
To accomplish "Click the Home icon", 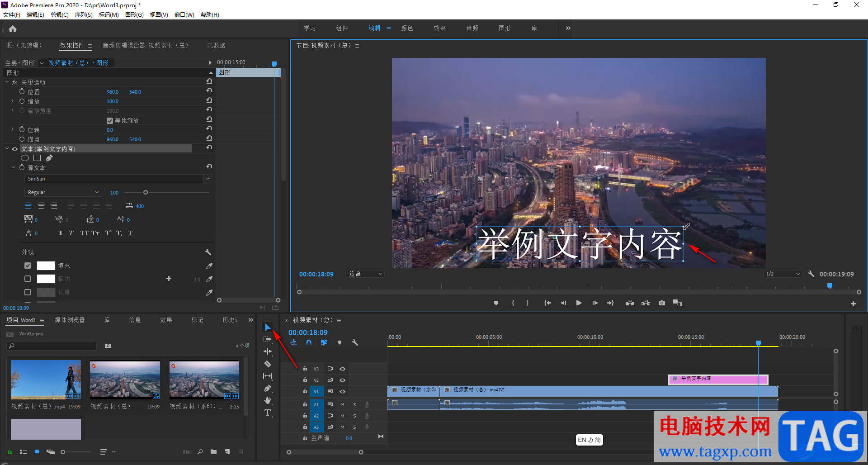I will [13, 29].
